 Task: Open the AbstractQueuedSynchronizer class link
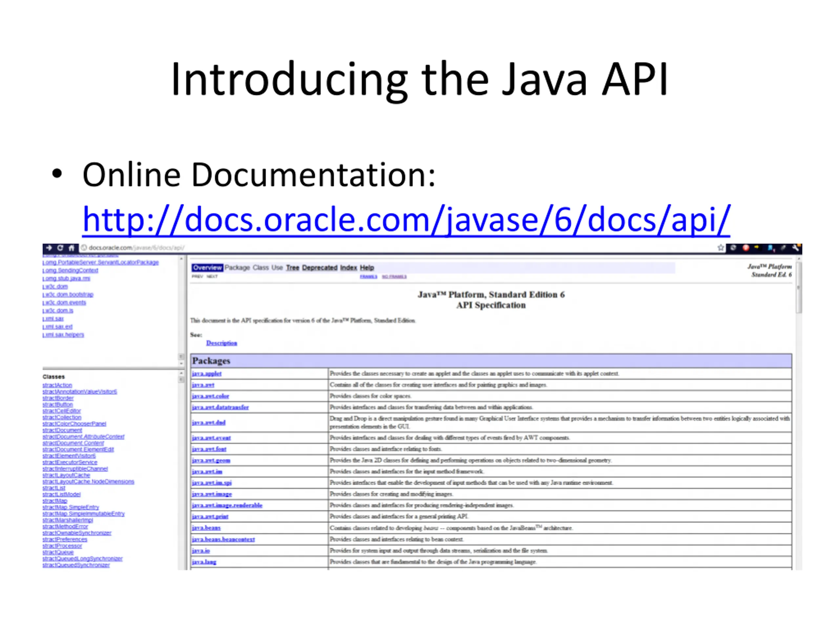[x=76, y=565]
